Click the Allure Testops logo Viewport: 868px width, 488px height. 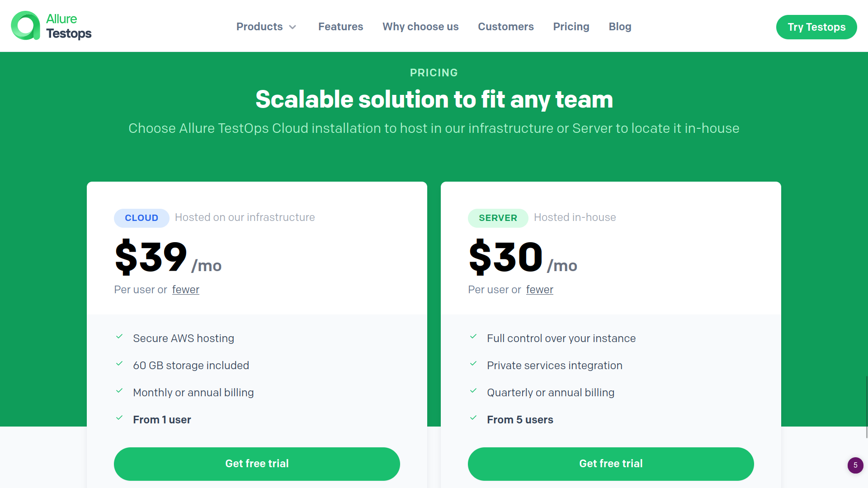pos(51,26)
